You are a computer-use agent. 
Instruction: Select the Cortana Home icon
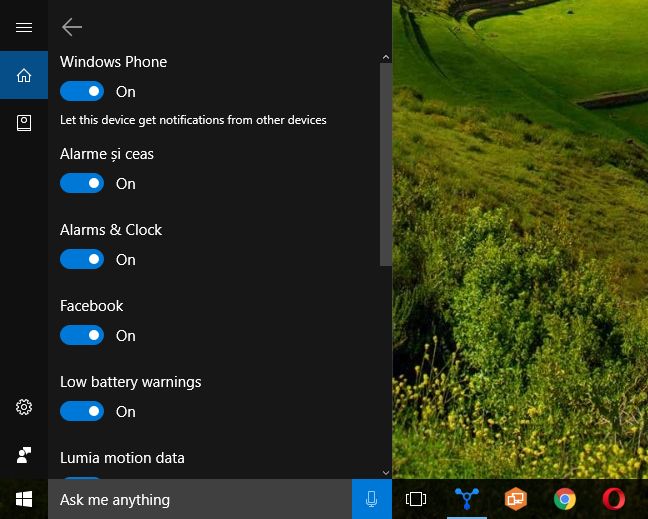[x=24, y=75]
